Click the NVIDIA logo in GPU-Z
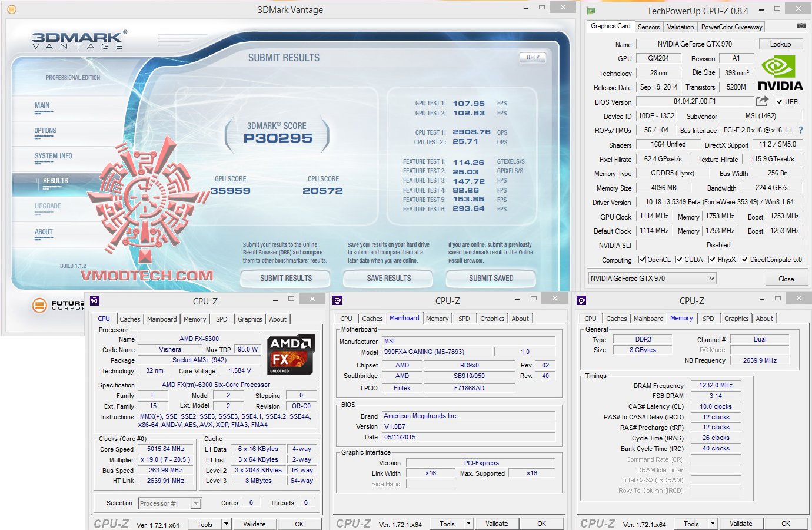Screen dimensions: 812x530 [780, 73]
